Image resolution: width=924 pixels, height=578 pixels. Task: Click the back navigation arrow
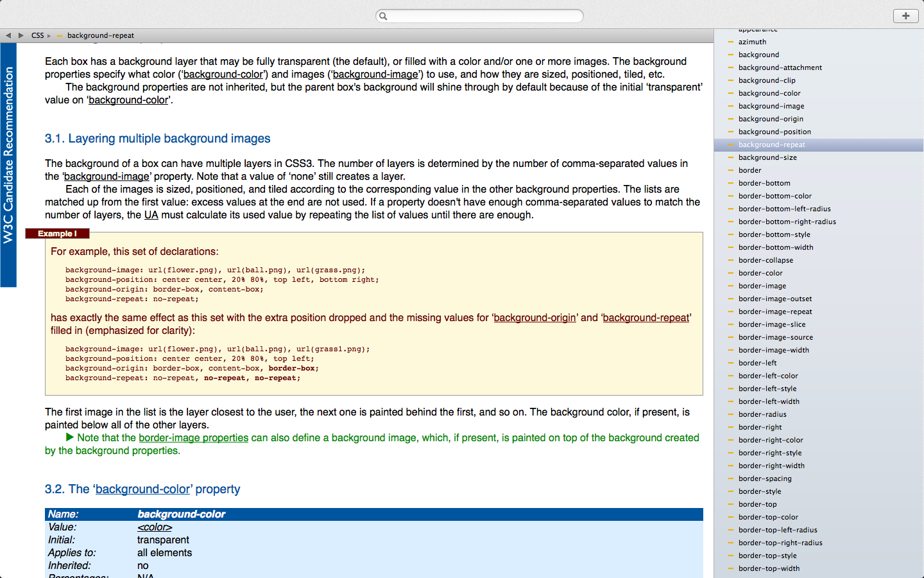coord(8,35)
